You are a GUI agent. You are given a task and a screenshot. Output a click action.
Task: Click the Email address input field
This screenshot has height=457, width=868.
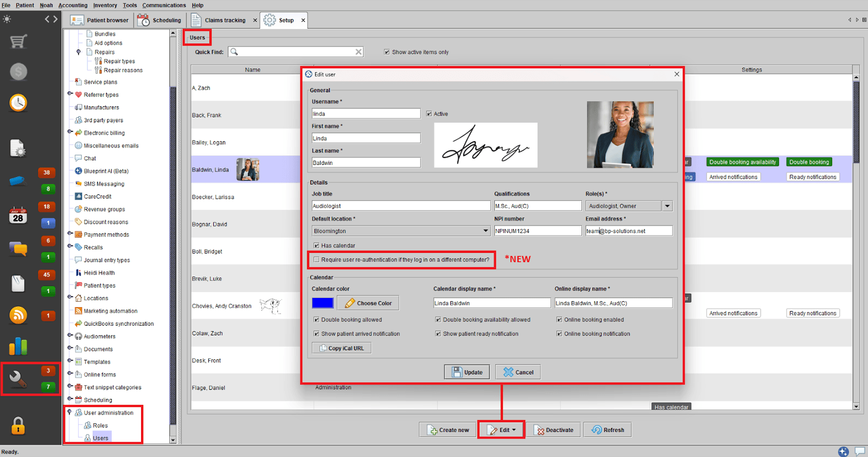pyautogui.click(x=628, y=231)
